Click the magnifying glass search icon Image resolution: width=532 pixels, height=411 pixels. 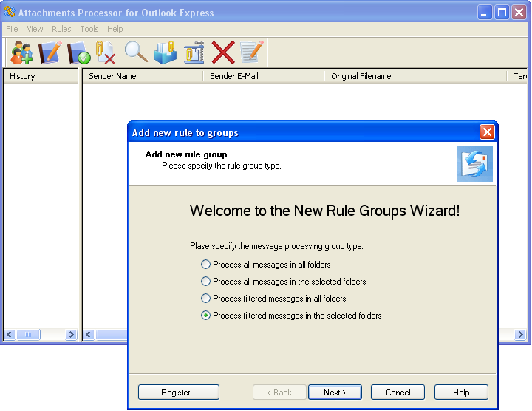[136, 52]
